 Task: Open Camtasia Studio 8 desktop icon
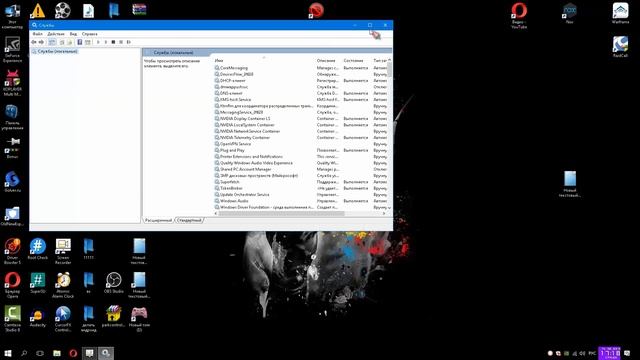12,319
